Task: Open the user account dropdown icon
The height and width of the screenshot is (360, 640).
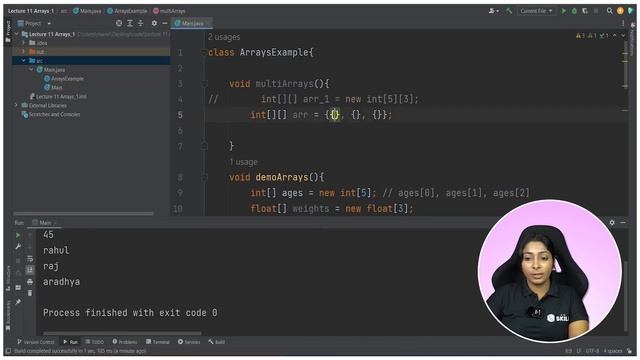Action: [x=493, y=11]
